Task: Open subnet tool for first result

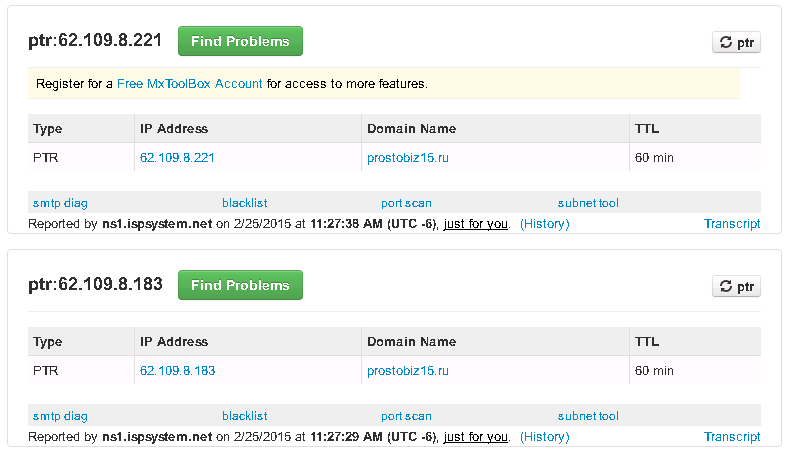Action: [x=588, y=203]
